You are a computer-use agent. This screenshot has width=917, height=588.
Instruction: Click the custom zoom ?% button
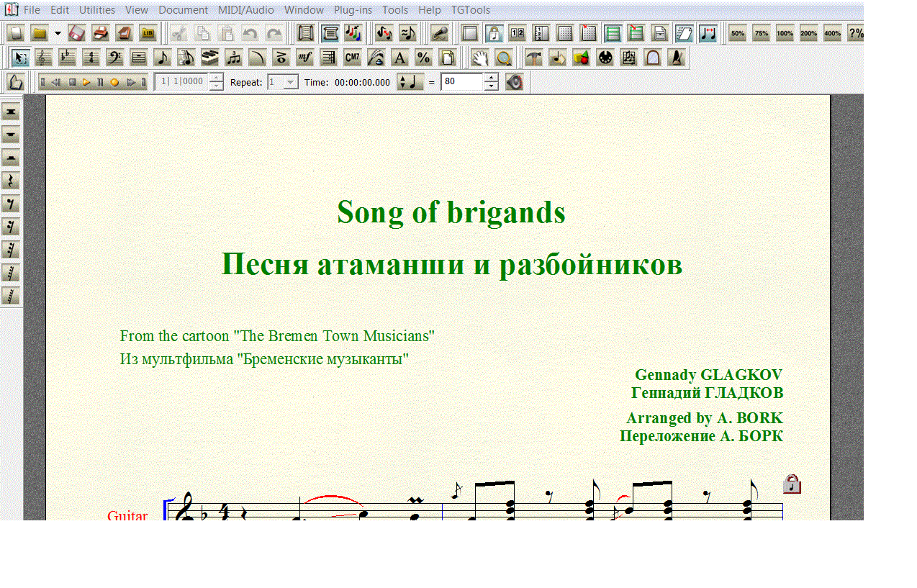click(x=855, y=33)
